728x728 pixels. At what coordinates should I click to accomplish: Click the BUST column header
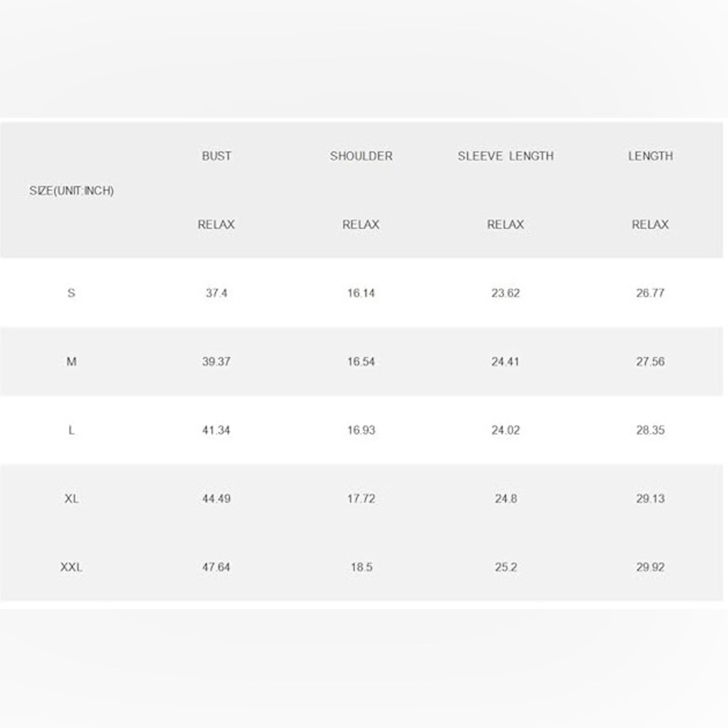[x=216, y=156]
